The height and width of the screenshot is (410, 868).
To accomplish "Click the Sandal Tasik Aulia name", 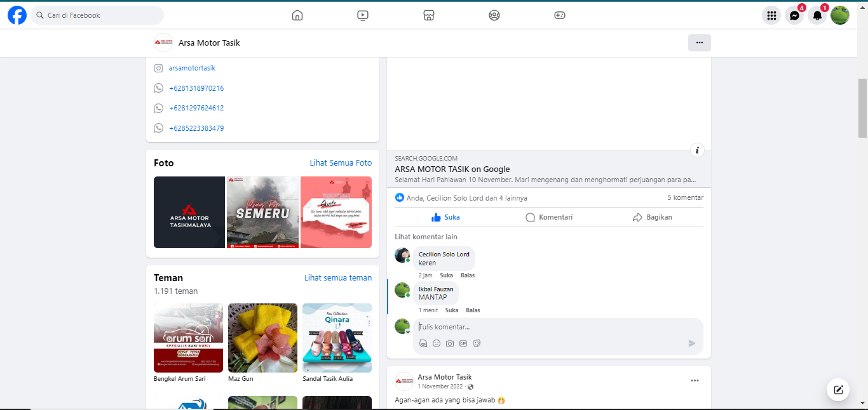I will pyautogui.click(x=327, y=379).
